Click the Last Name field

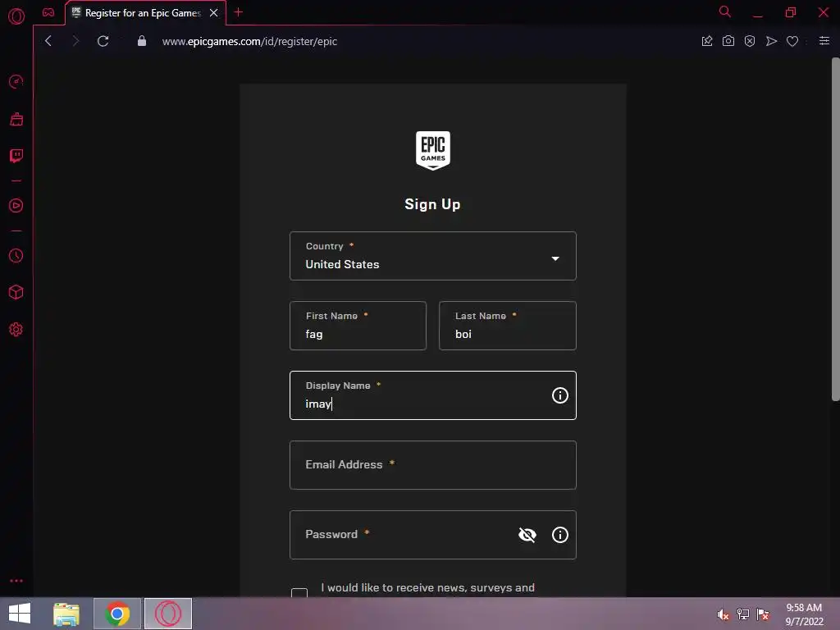pos(507,326)
